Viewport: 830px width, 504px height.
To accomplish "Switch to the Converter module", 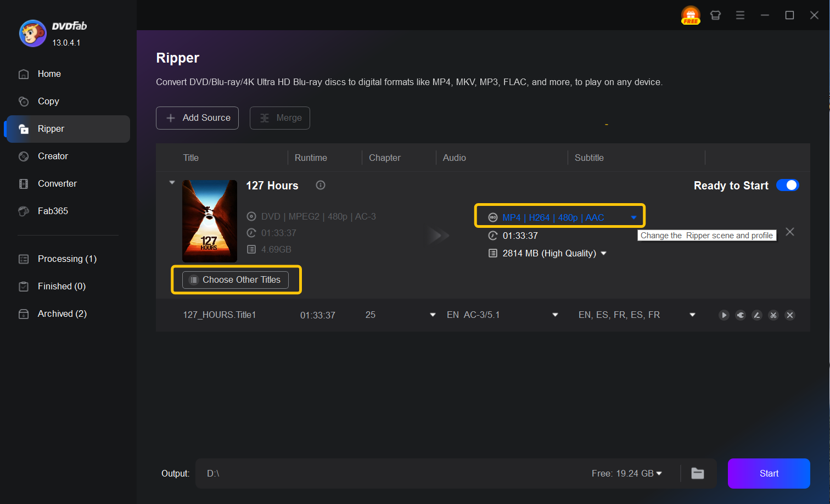I will click(57, 184).
